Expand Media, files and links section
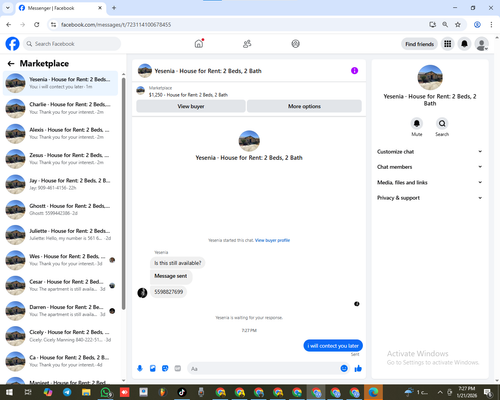The height and width of the screenshot is (400, 500). point(430,182)
